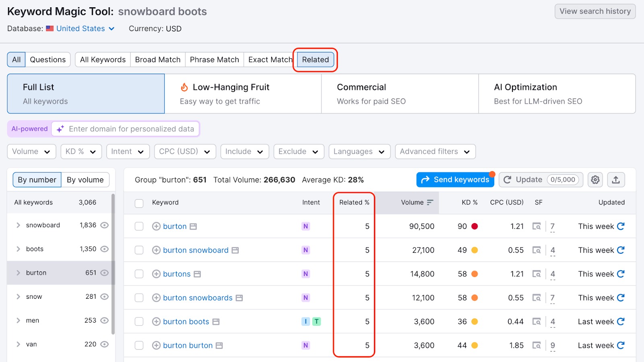Open SERP view icon for burtons
Viewport: 644px width, 362px height.
537,274
